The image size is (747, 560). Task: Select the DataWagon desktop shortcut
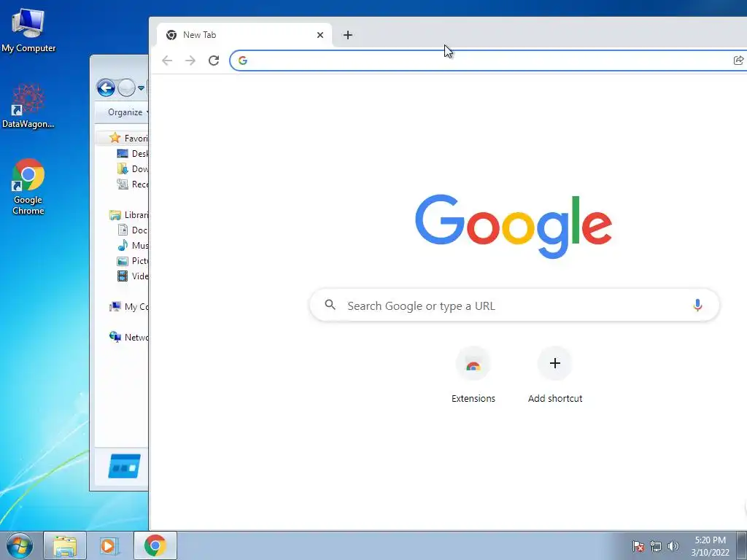coord(28,106)
